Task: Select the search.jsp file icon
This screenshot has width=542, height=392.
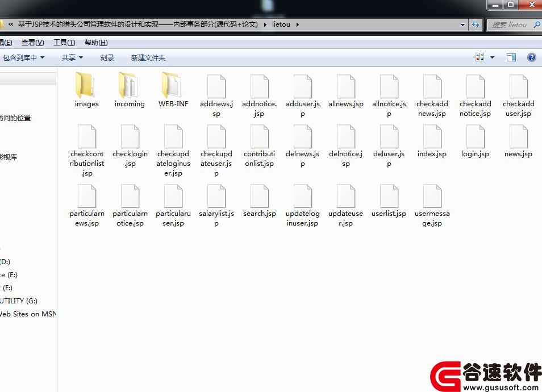Action: [260, 196]
